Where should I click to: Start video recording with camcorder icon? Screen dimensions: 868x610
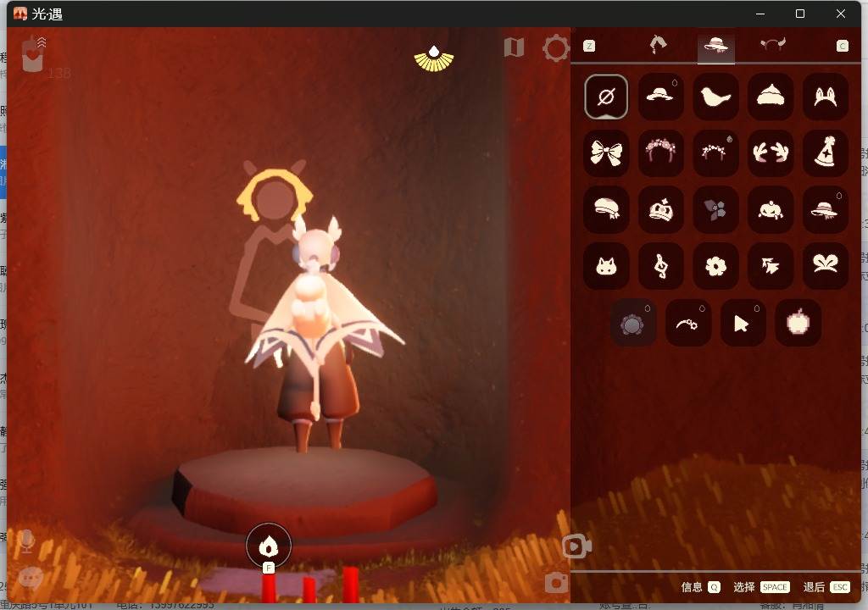click(576, 547)
